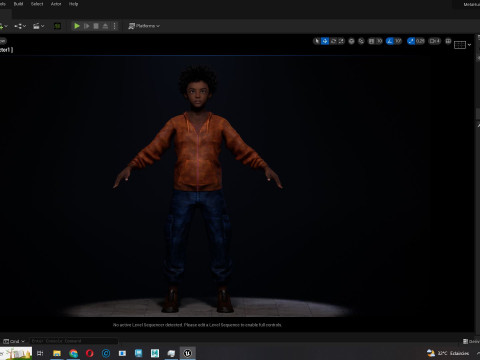480x360 pixels.
Task: Open the blue circular taskbar app
Action: click(106, 353)
